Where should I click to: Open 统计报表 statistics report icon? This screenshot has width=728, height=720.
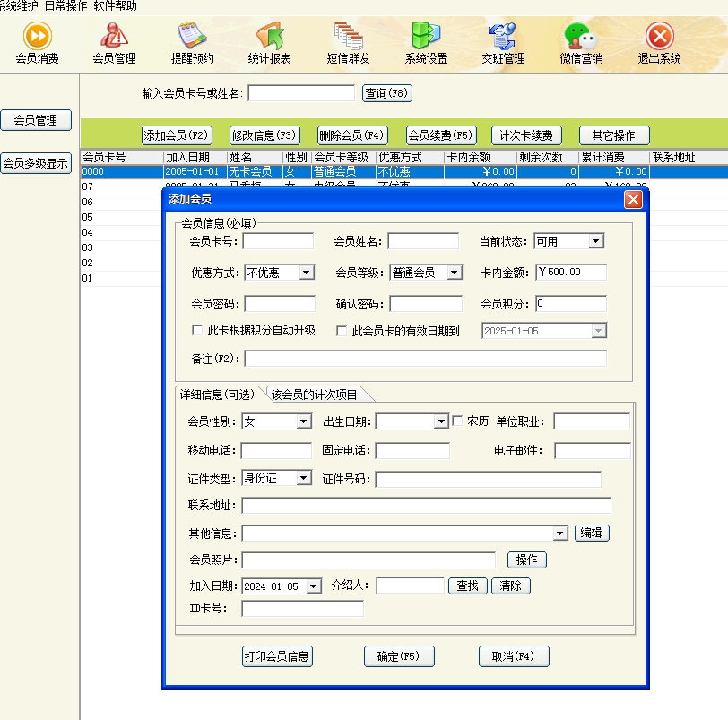pyautogui.click(x=269, y=43)
